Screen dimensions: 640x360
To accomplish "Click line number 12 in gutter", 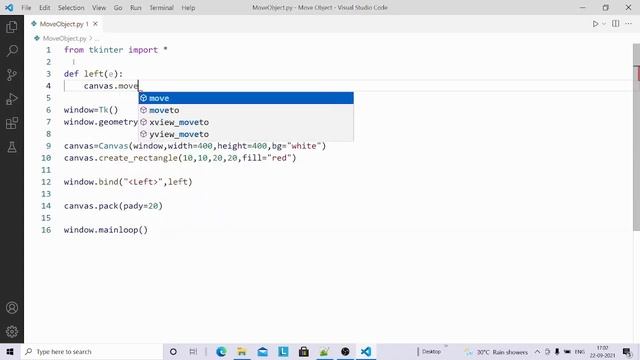I will tap(46, 182).
